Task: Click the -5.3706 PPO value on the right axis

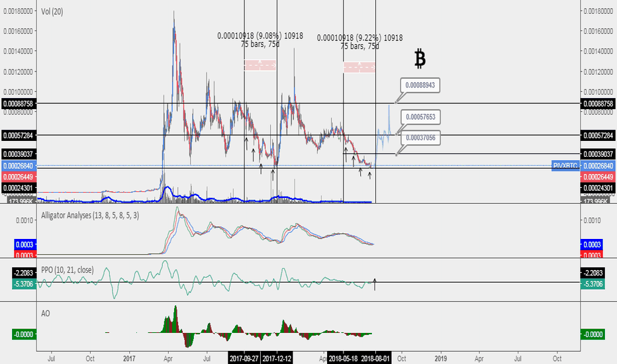Action: pyautogui.click(x=593, y=284)
